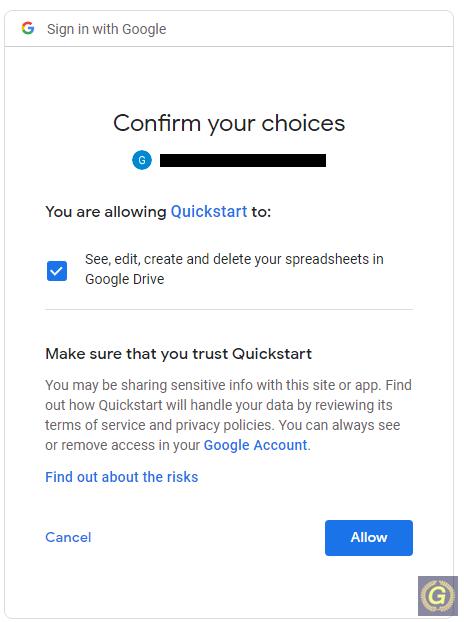The image size is (464, 622).
Task: Click the spreadsheets in Google Drive permission text
Action: [x=234, y=269]
